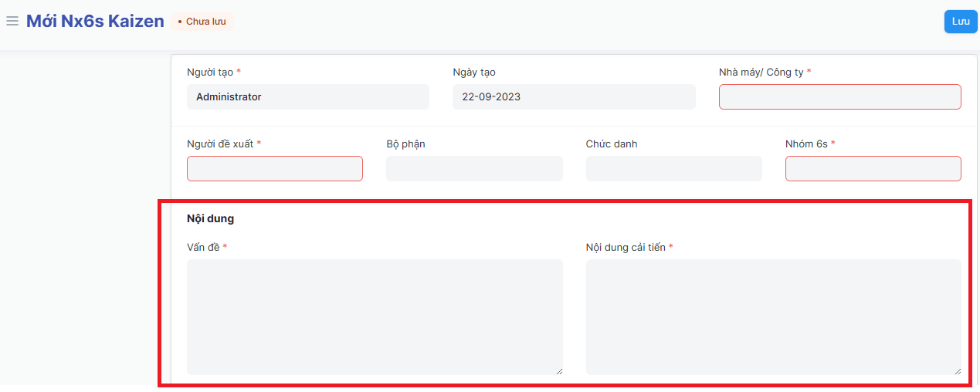Screen dimensions: 980x392
Task: Click the Ngày tạo date field
Action: (x=573, y=96)
